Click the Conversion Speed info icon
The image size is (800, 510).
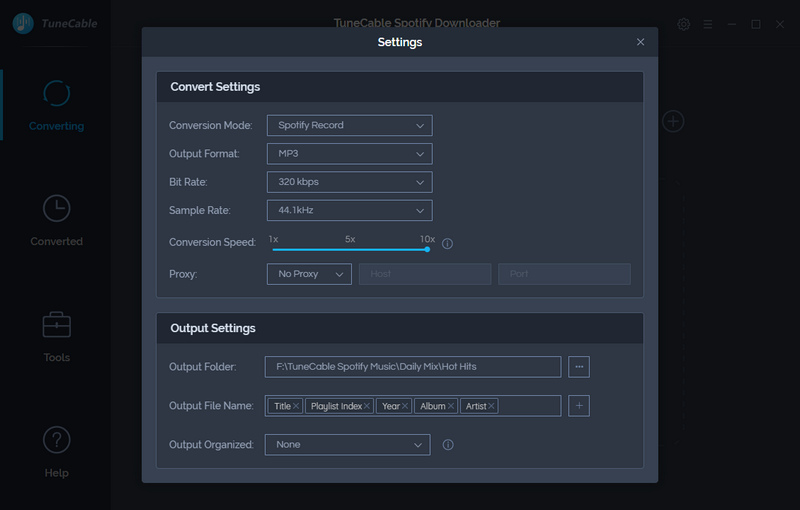click(x=447, y=243)
